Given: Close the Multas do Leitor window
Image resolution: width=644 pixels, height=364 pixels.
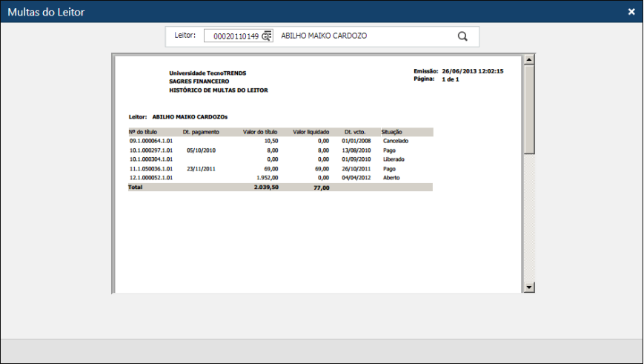Looking at the screenshot, I should [x=631, y=12].
